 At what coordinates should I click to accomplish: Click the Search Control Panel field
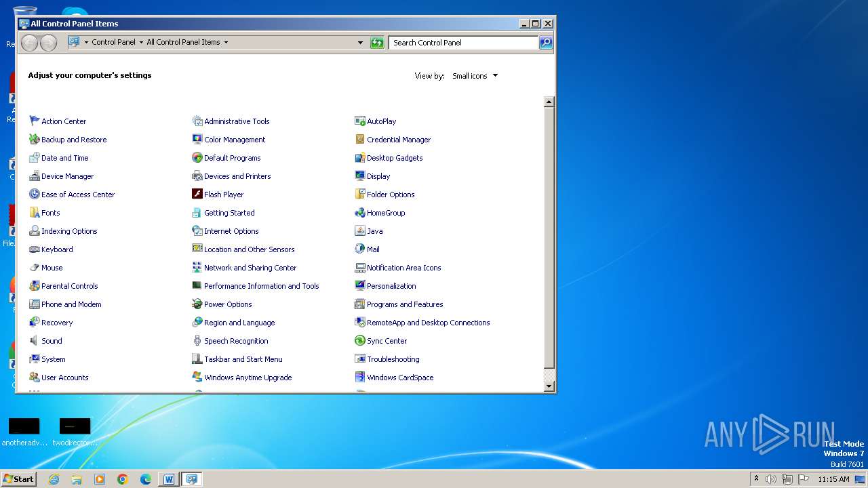(x=464, y=43)
